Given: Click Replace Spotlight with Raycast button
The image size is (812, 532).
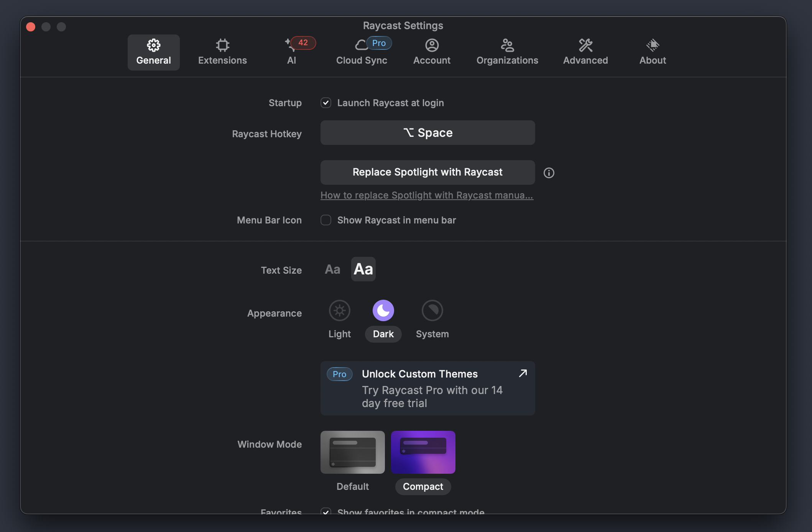Looking at the screenshot, I should 427,172.
